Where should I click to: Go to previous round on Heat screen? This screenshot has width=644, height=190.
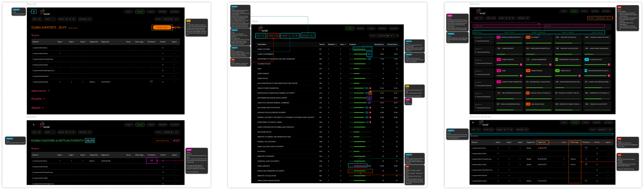(x=290, y=35)
